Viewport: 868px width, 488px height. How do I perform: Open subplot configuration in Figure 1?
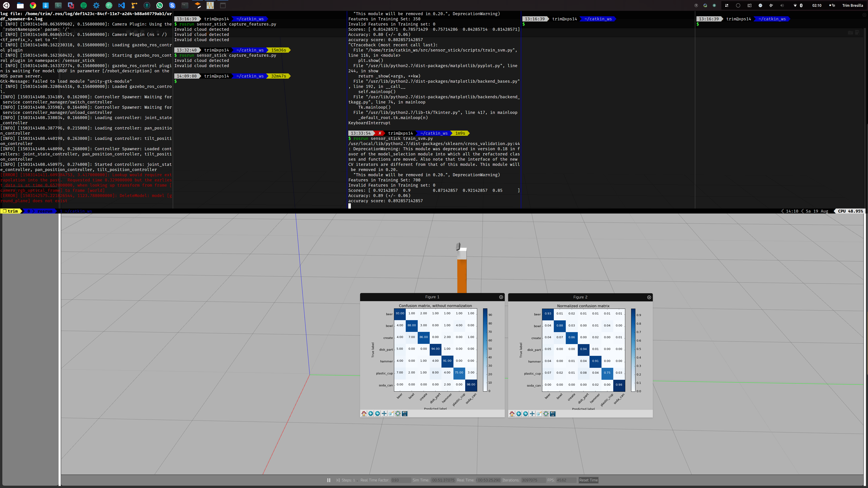[398, 414]
